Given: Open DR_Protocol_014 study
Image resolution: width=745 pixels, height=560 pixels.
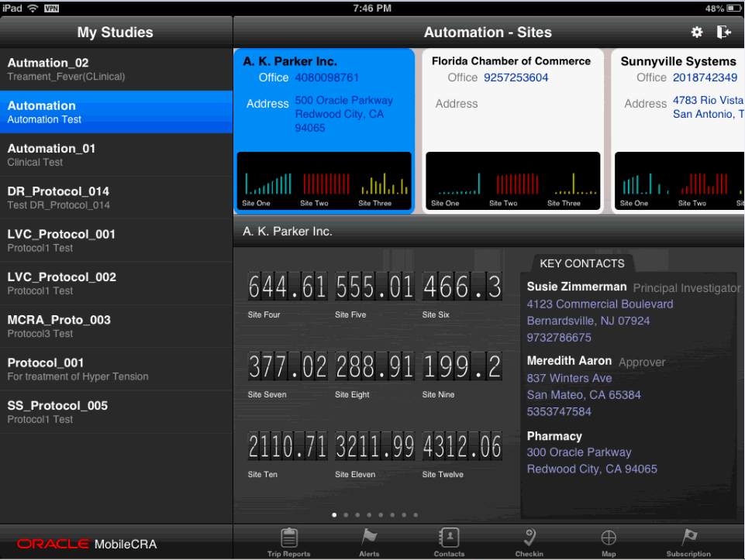Looking at the screenshot, I should [x=116, y=198].
